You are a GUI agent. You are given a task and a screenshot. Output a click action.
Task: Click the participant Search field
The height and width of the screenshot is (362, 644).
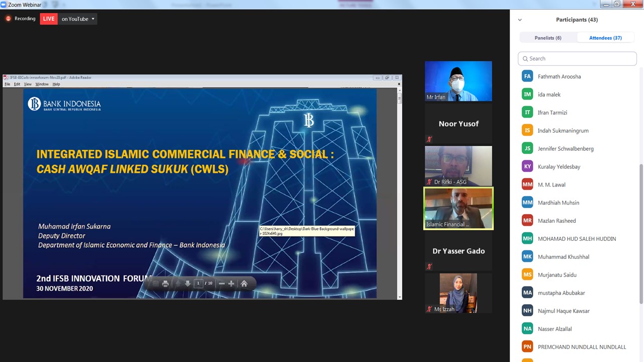click(577, 58)
